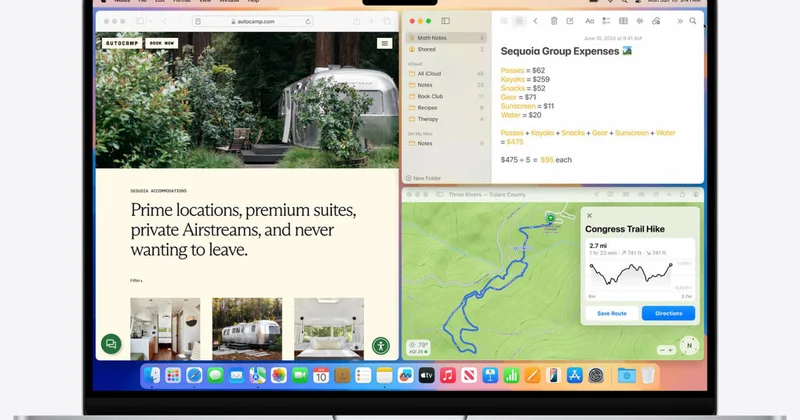Screen dimensions: 800x420
Task: Open Photos from the Dock
Action: click(x=279, y=376)
